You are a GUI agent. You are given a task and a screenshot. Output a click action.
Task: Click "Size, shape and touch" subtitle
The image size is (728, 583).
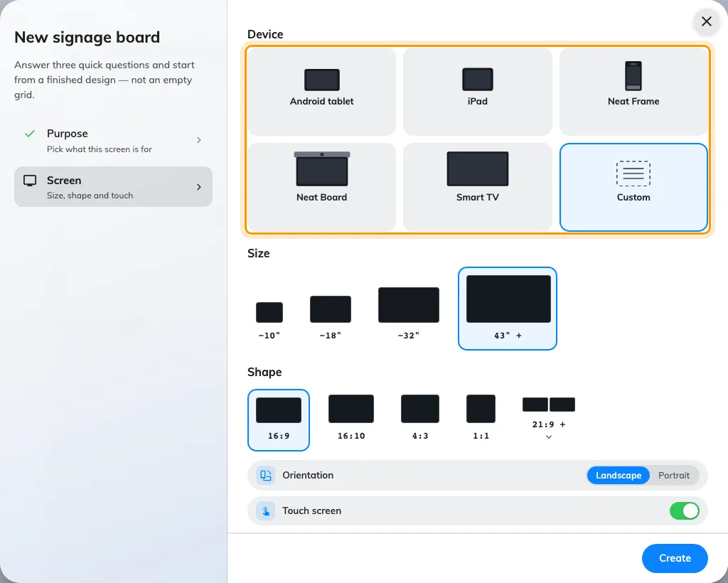pyautogui.click(x=90, y=196)
